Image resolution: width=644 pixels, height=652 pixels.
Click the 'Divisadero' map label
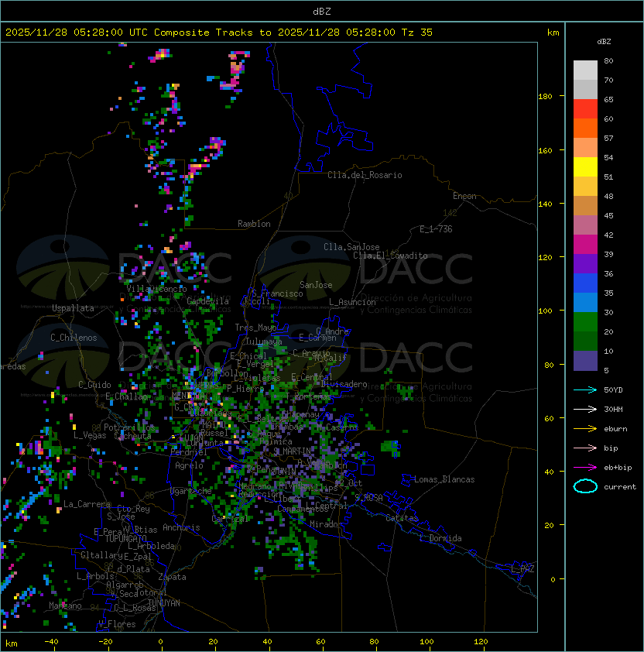344,384
